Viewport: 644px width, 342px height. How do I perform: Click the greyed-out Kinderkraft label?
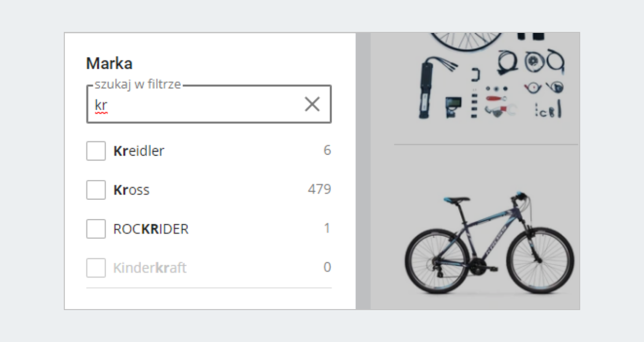click(150, 268)
